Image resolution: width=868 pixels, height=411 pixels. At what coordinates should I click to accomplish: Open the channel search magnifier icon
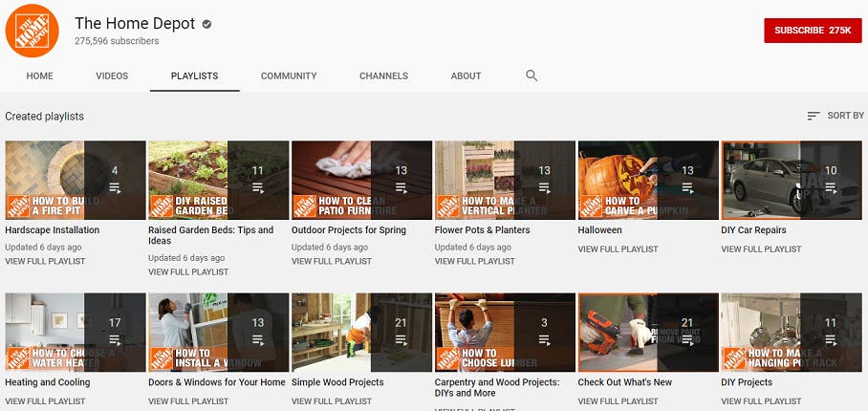pos(532,76)
